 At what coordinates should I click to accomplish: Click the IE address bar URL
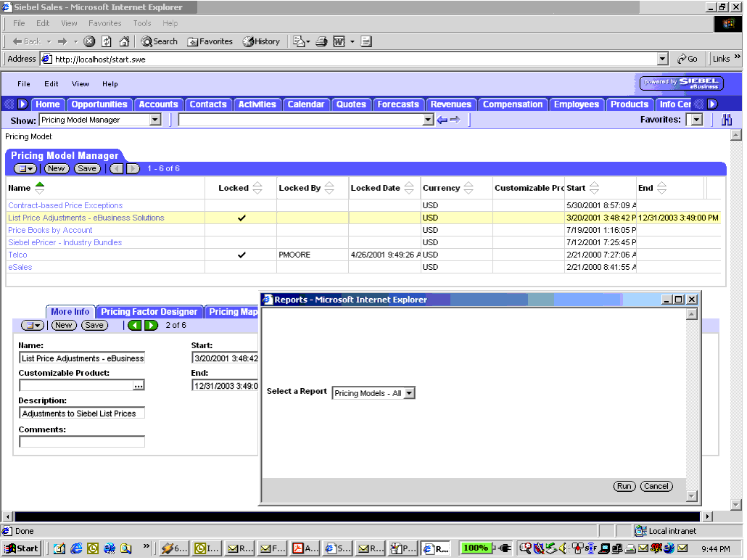(x=100, y=59)
